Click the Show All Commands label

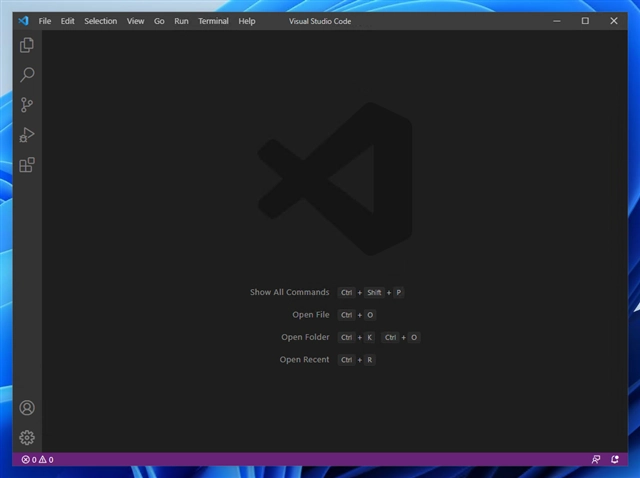[x=289, y=292]
